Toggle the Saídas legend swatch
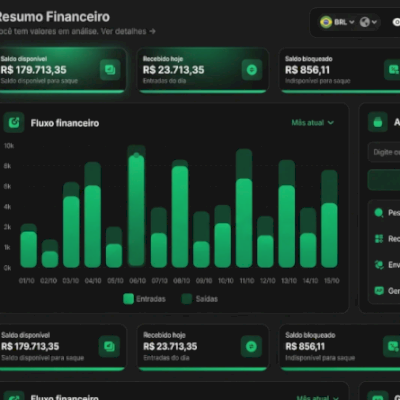The width and height of the screenshot is (400, 400). click(187, 299)
